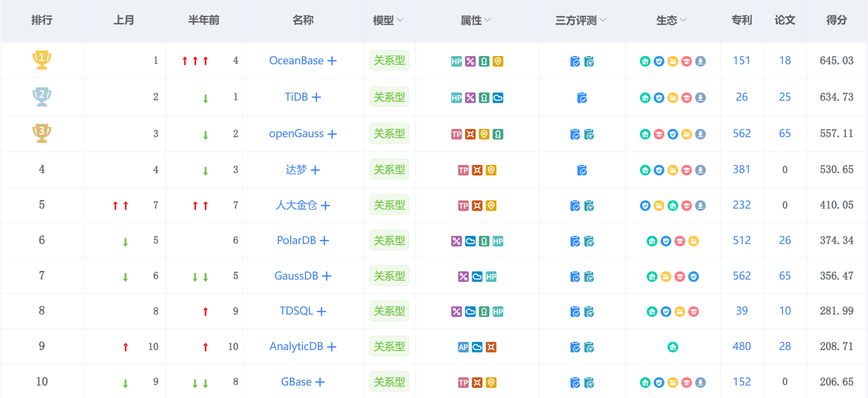868x398 pixels.
Task: Open PolarDB patent count 512
Action: 741,240
